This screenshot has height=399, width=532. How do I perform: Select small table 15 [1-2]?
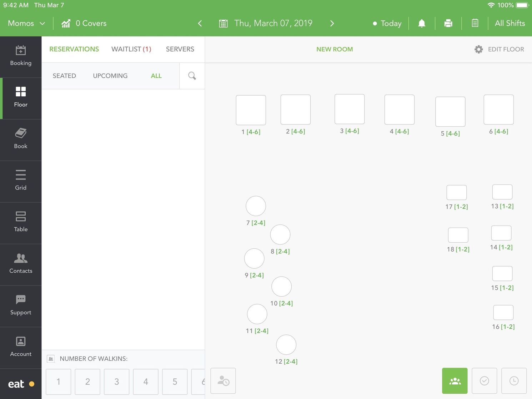[502, 273]
